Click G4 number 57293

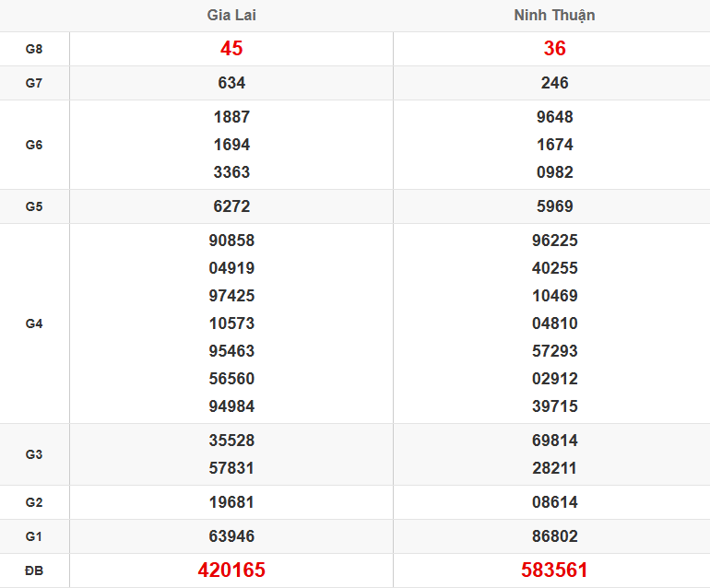[x=554, y=351]
